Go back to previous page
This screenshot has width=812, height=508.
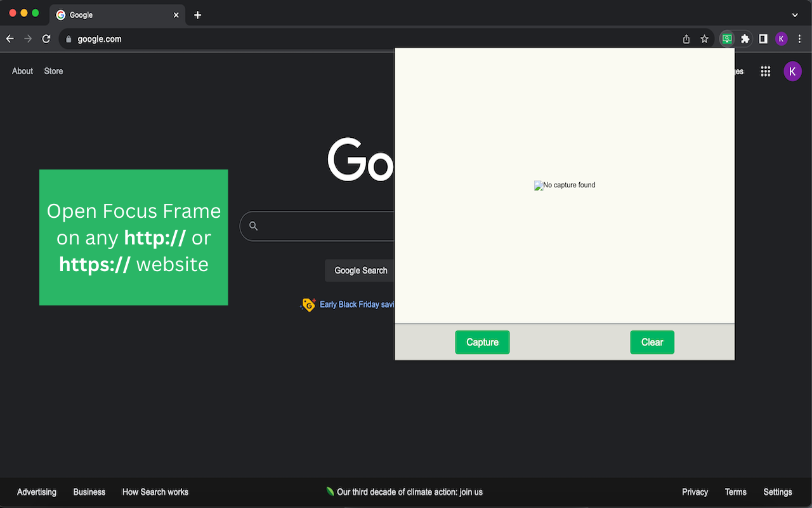(10, 39)
